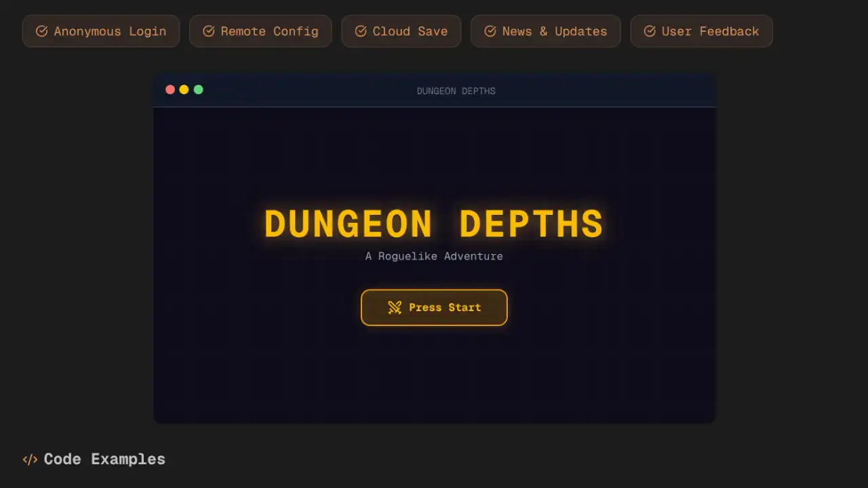The image size is (868, 488).
Task: Select the News & Updates badge
Action: click(x=545, y=31)
